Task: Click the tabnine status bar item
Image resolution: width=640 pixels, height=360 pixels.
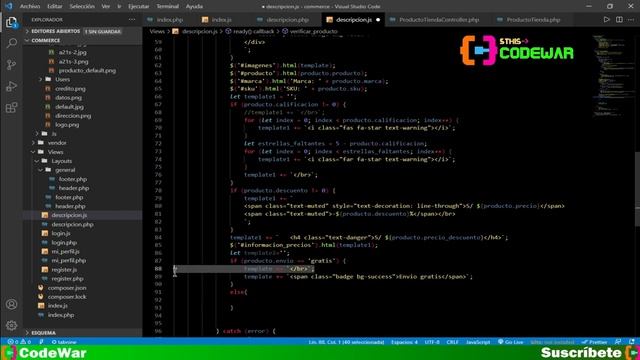Action: pos(64,342)
